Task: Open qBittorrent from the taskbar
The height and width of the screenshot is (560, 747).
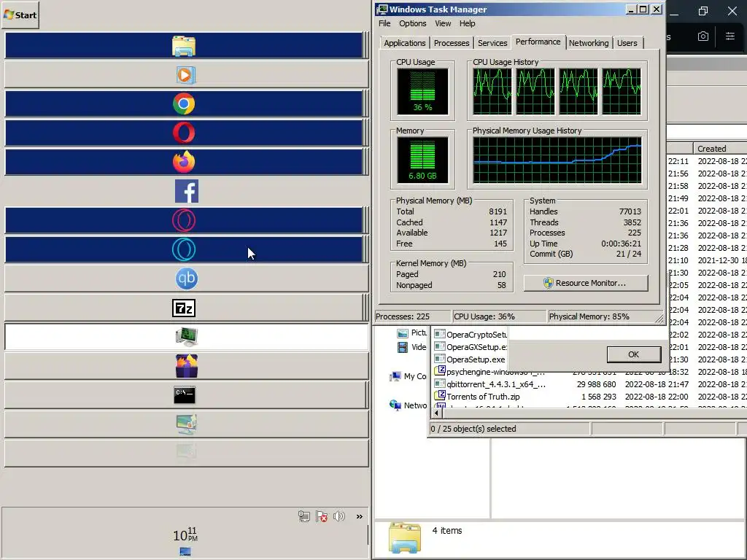Action: tap(186, 279)
